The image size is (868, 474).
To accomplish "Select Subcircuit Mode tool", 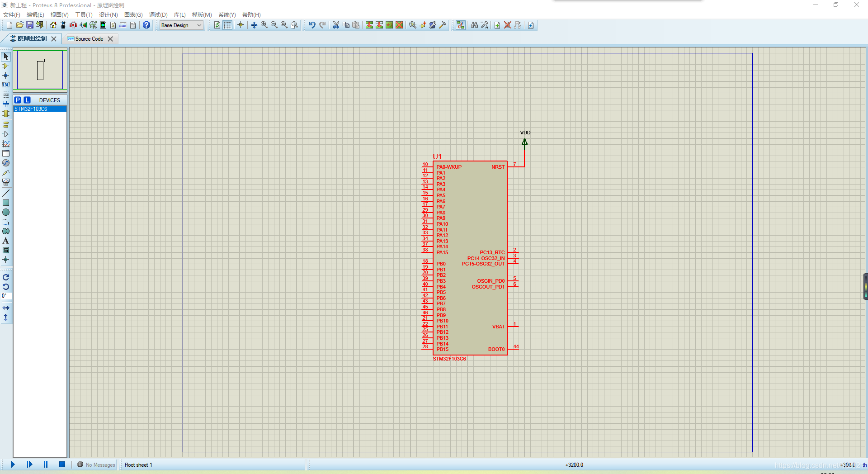I will point(6,114).
